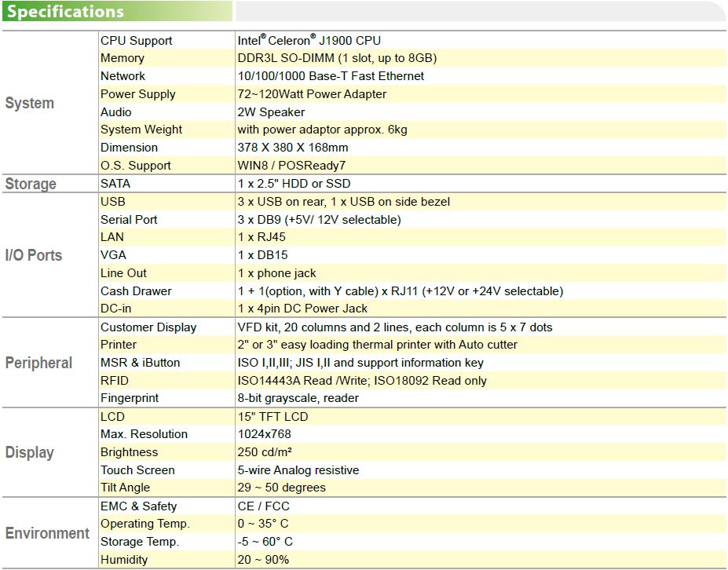
Task: Click the Peripheral category label
Action: pos(38,363)
